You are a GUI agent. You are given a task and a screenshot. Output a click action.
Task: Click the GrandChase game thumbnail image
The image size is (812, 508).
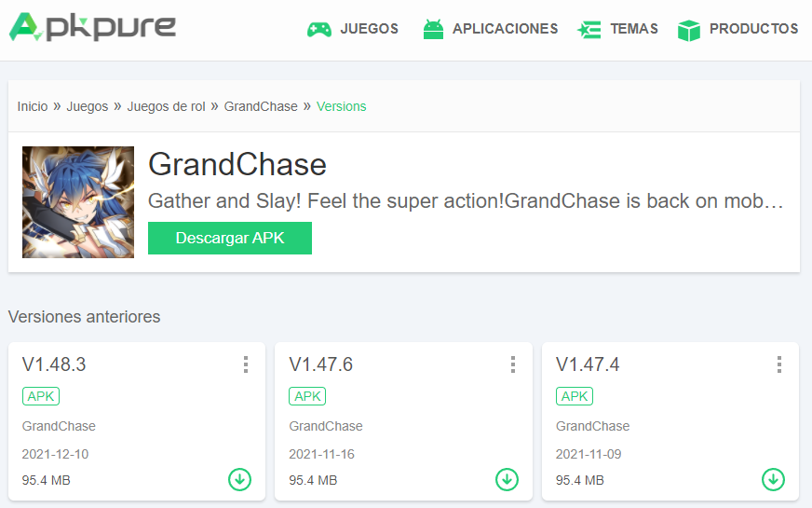[x=78, y=202]
